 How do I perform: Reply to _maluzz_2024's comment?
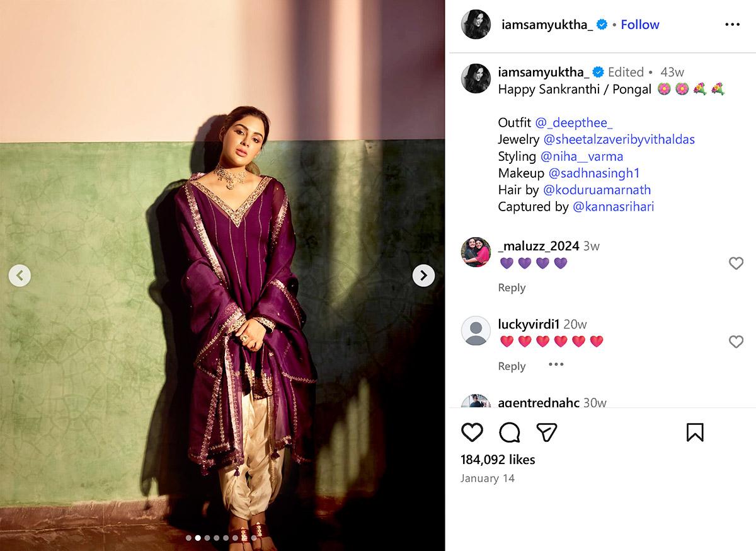click(x=512, y=287)
